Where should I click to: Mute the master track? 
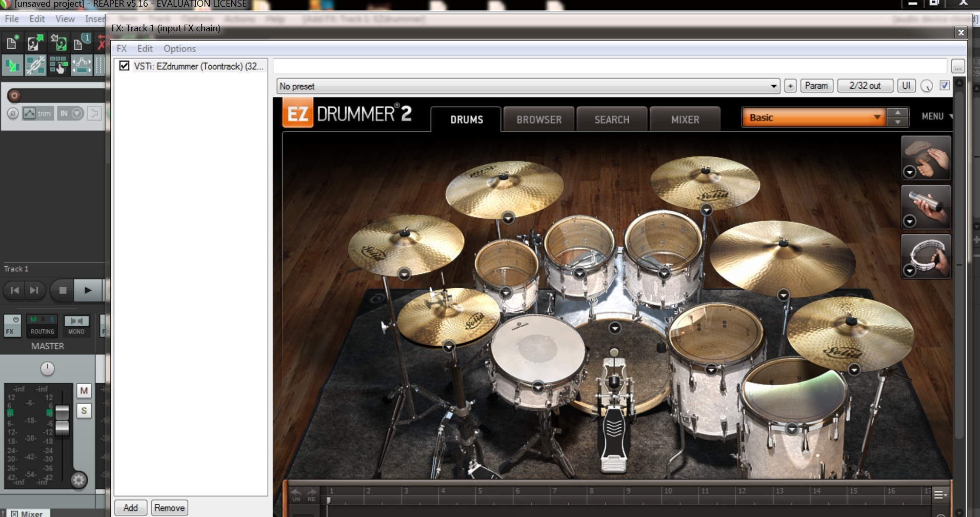(x=84, y=391)
